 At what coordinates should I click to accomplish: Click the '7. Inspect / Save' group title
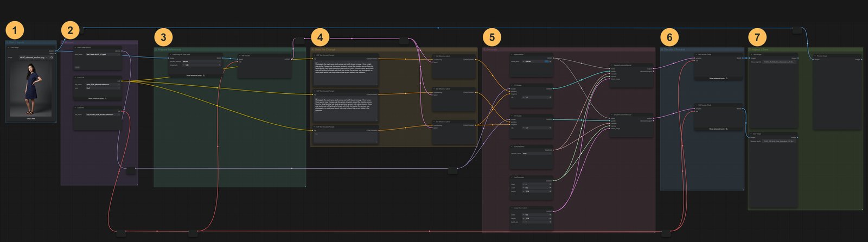coord(759,49)
